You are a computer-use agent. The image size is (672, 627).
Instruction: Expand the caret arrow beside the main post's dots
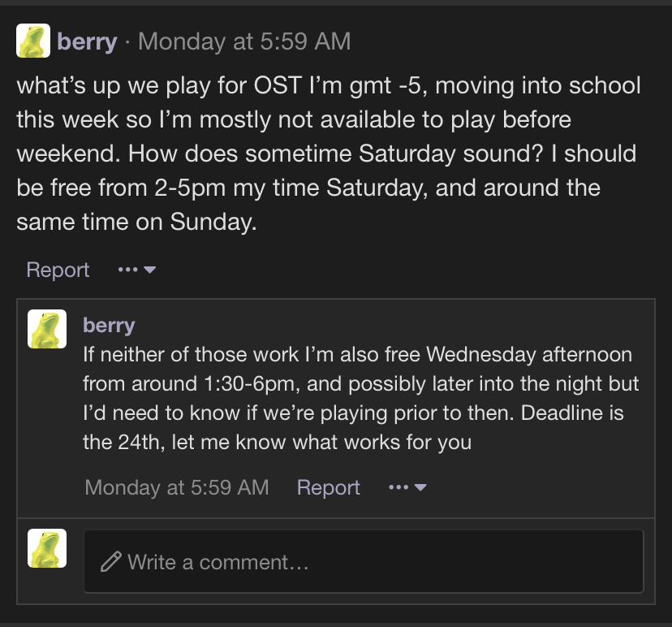tap(149, 270)
